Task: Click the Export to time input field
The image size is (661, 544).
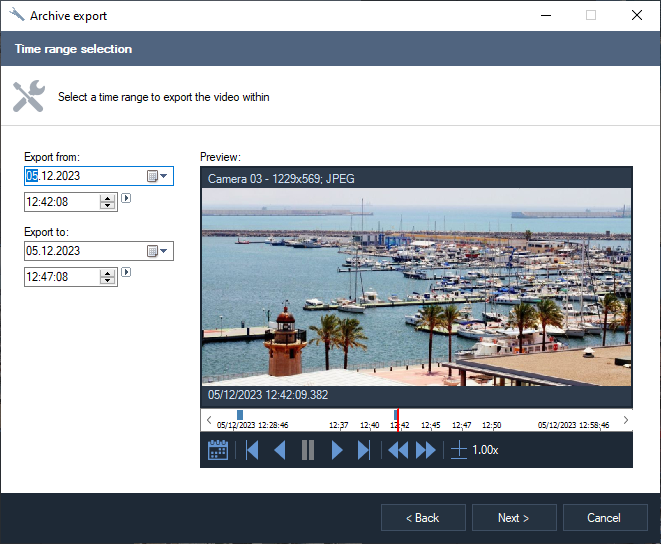Action: 62,277
